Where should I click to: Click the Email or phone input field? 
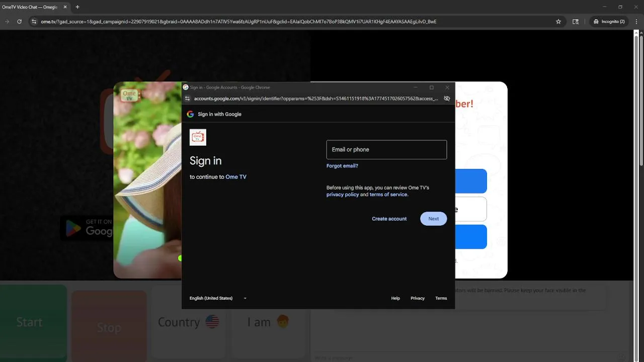[x=386, y=149]
